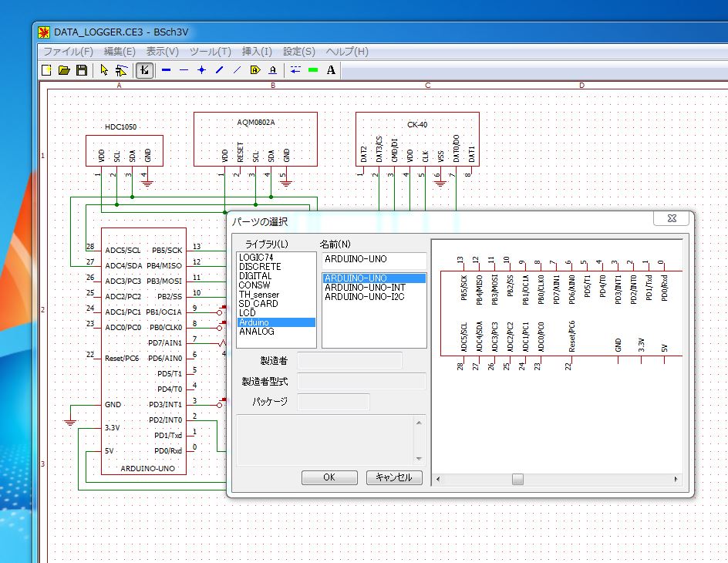728x563 pixels.
Task: Activate the Place Component tool in toolbar
Action: point(144,70)
